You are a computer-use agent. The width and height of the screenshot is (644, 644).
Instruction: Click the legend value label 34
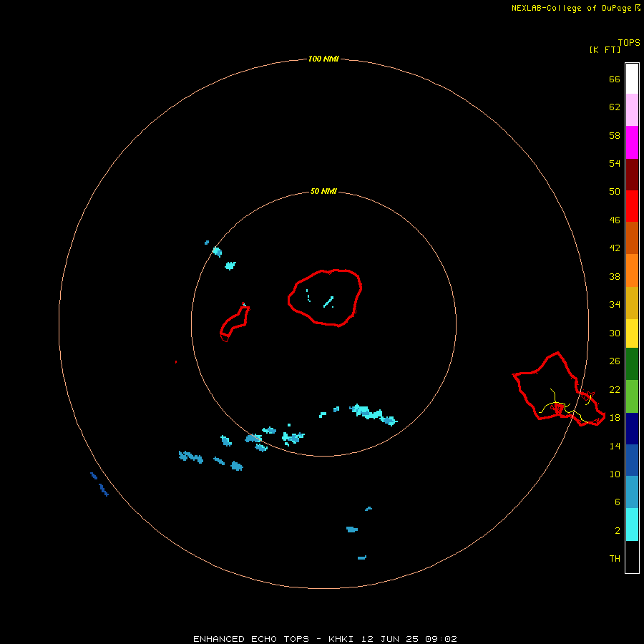pyautogui.click(x=615, y=305)
